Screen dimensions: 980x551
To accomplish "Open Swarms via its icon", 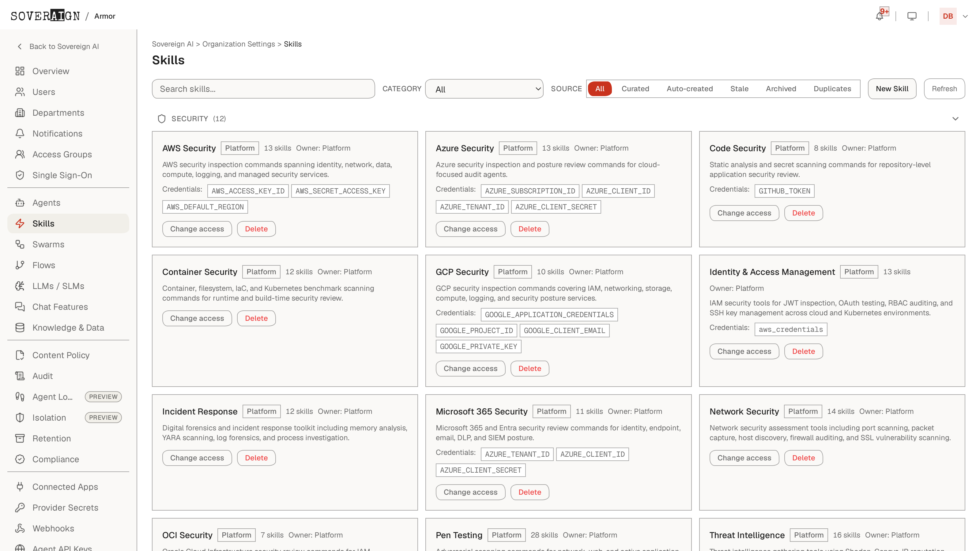I will tap(20, 245).
